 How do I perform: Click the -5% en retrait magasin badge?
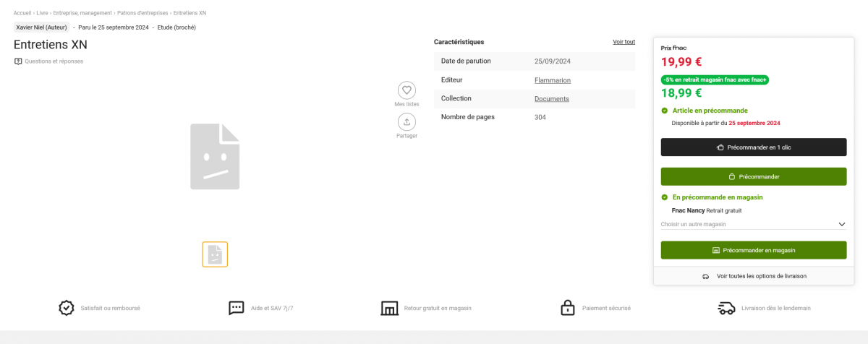tap(715, 79)
